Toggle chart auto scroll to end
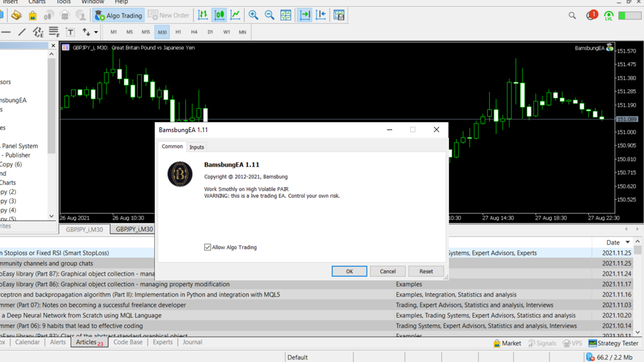 304,16
